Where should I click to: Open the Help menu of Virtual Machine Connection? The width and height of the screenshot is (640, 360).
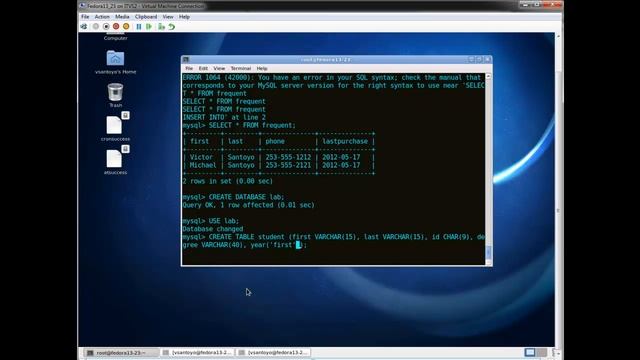[184, 17]
